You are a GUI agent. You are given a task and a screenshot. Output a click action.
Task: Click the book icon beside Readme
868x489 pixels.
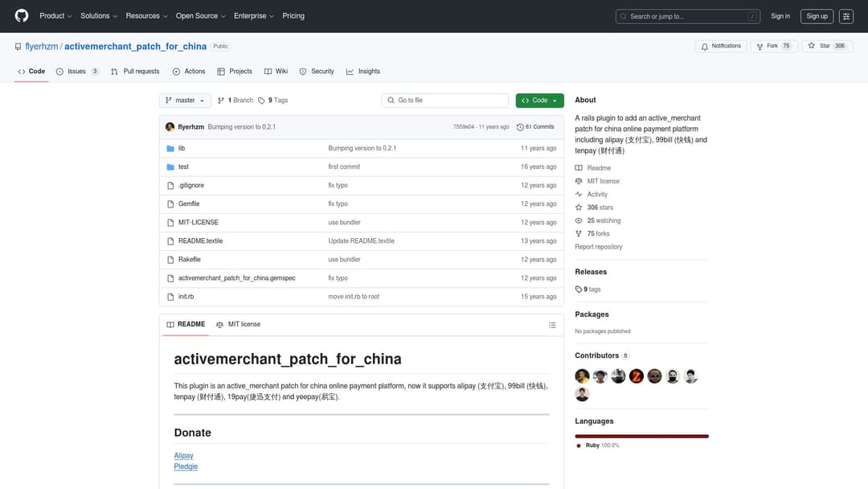pyautogui.click(x=579, y=168)
